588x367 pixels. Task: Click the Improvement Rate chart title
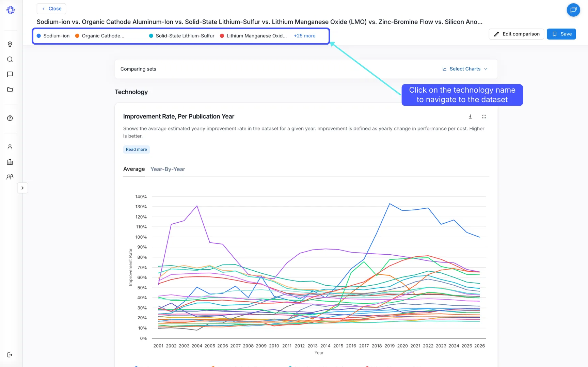click(179, 116)
